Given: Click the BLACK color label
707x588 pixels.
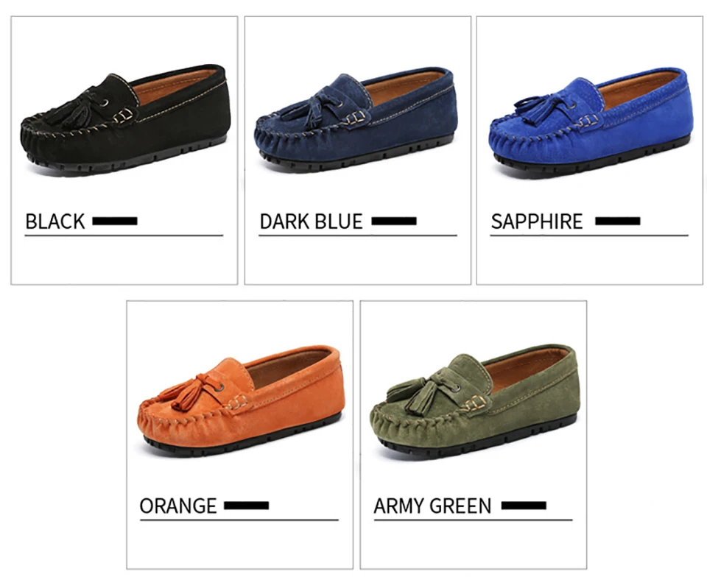Looking at the screenshot, I should pyautogui.click(x=55, y=222).
